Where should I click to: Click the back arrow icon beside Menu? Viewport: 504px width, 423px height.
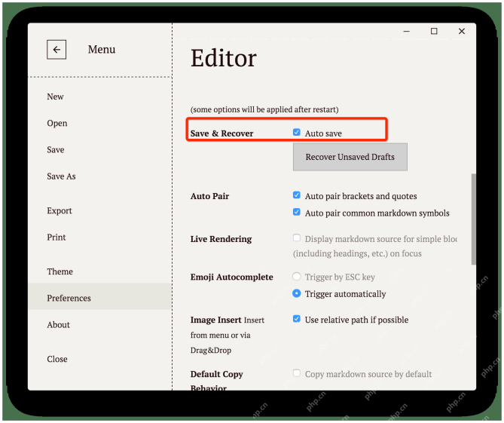(57, 50)
